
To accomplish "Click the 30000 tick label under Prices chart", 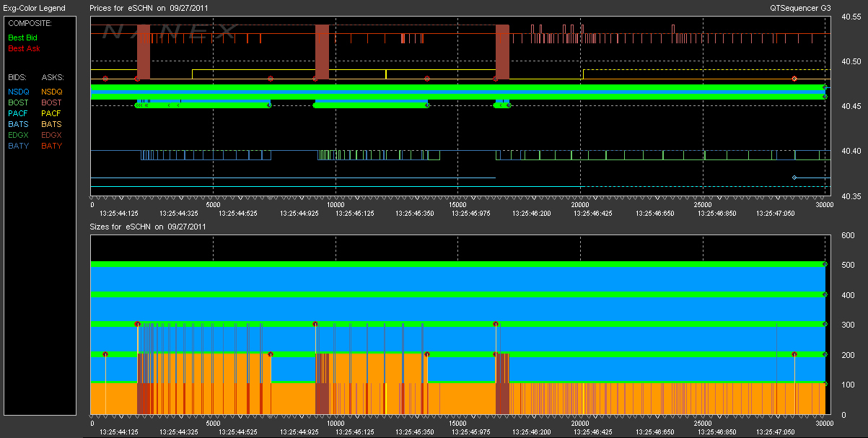I will tap(824, 205).
